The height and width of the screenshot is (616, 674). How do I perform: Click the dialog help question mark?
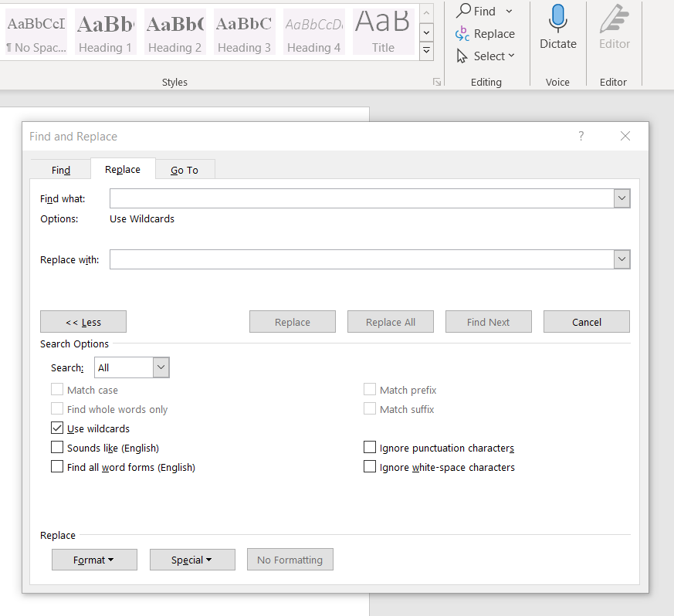581,136
